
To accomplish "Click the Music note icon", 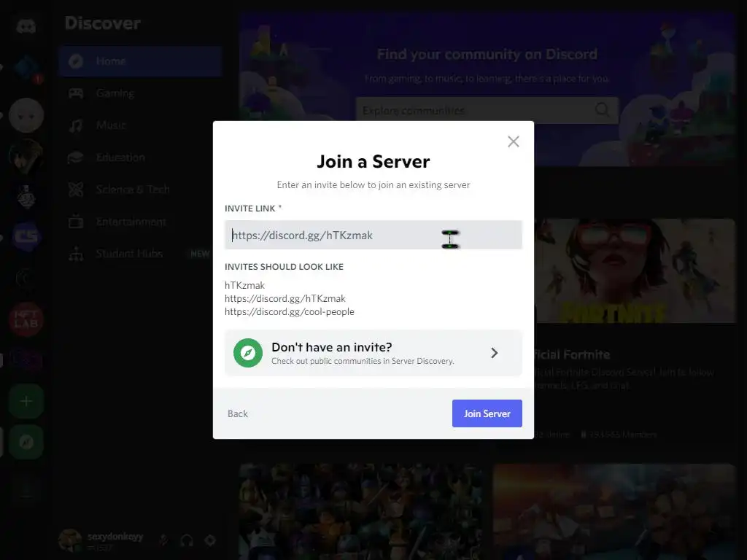I will click(x=76, y=125).
